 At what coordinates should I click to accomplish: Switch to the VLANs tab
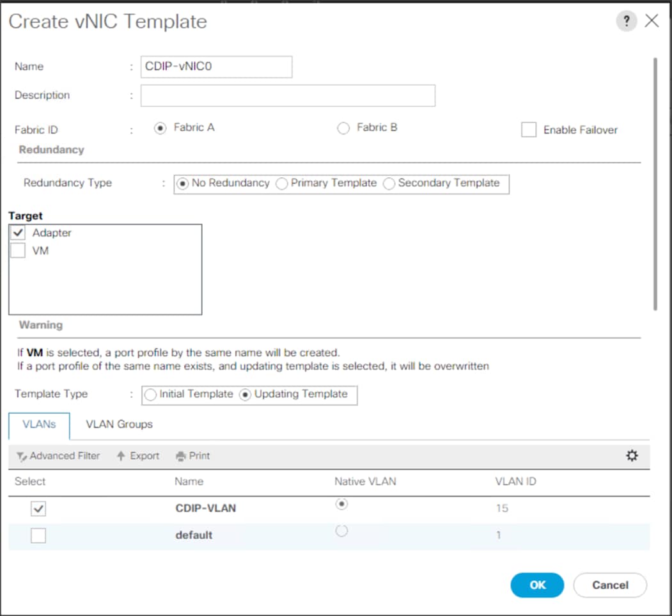(39, 424)
